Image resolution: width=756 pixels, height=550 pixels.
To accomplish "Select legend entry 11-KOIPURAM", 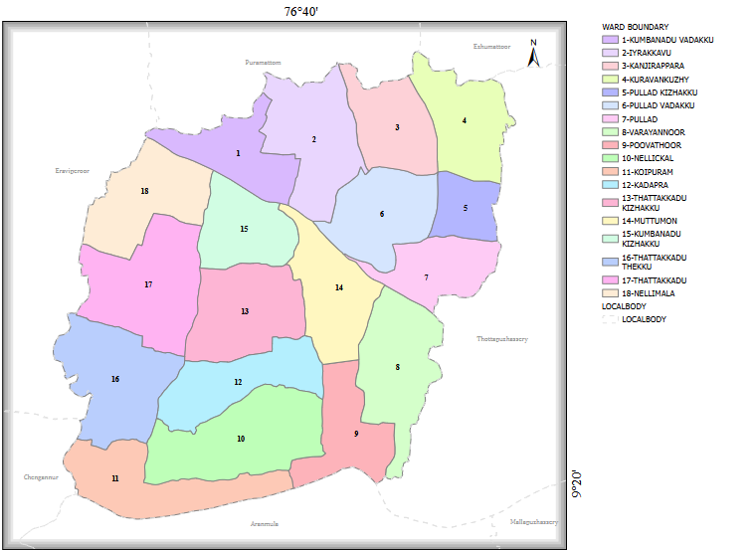I will [x=647, y=172].
